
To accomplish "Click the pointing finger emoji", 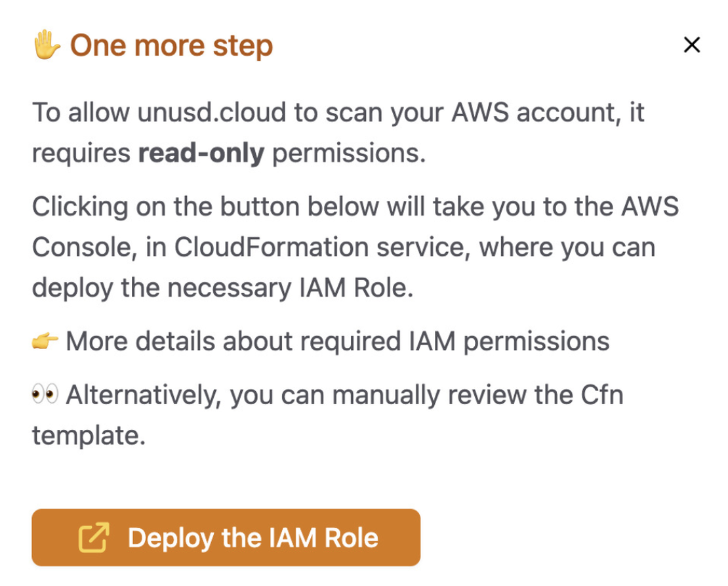I will (x=45, y=341).
